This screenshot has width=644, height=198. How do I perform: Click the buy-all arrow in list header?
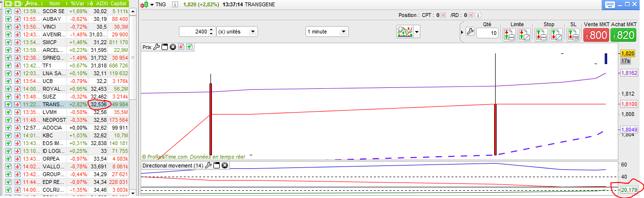(9, 3)
